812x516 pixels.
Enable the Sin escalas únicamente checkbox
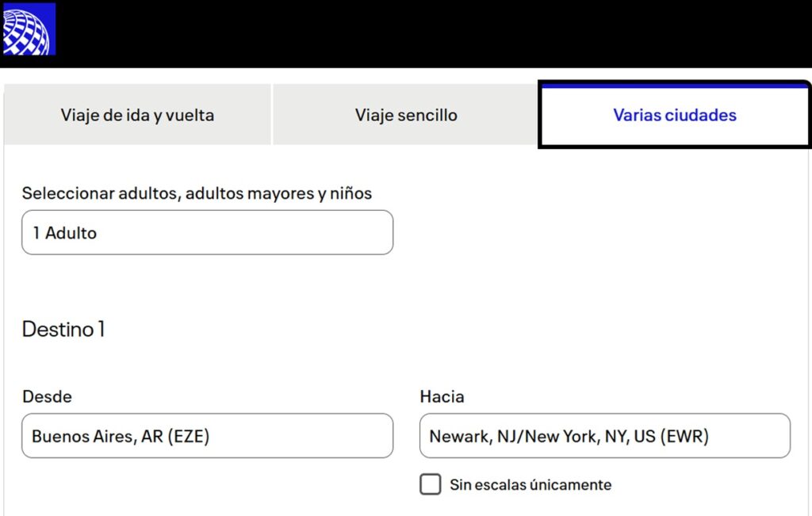[x=431, y=484]
